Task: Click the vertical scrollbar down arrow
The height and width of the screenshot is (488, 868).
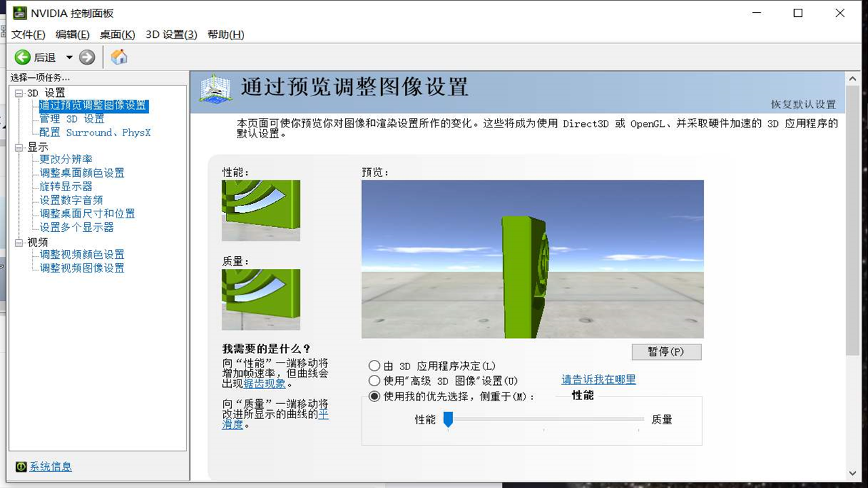Action: pyautogui.click(x=853, y=473)
